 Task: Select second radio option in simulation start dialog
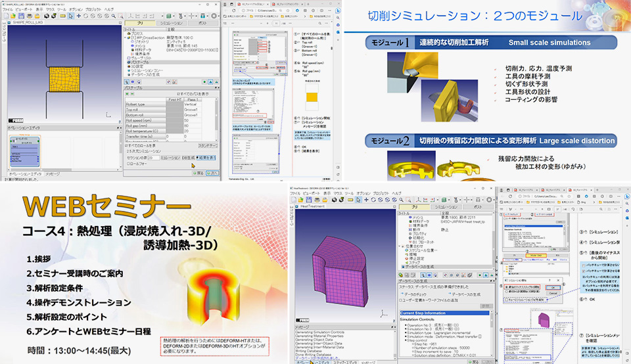[506, 292]
